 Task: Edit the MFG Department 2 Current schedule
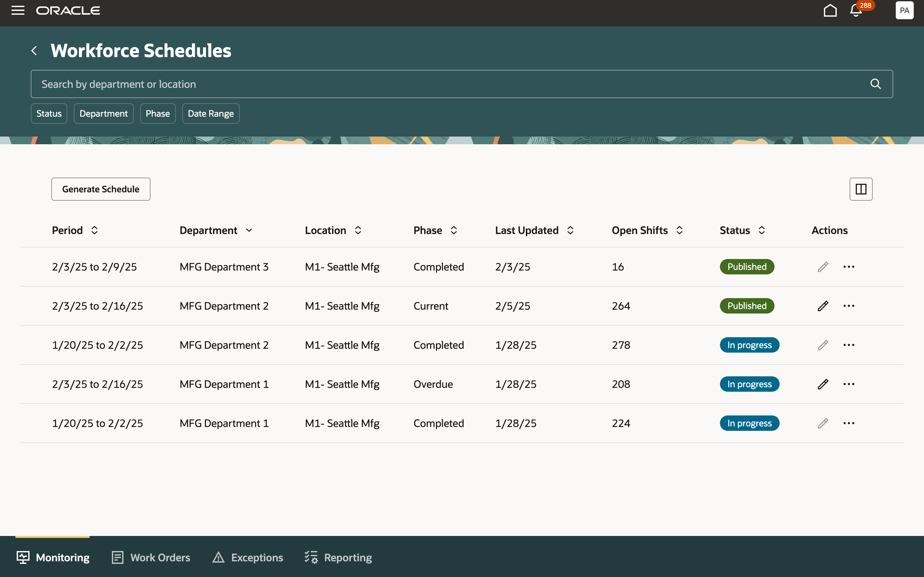[x=823, y=306]
